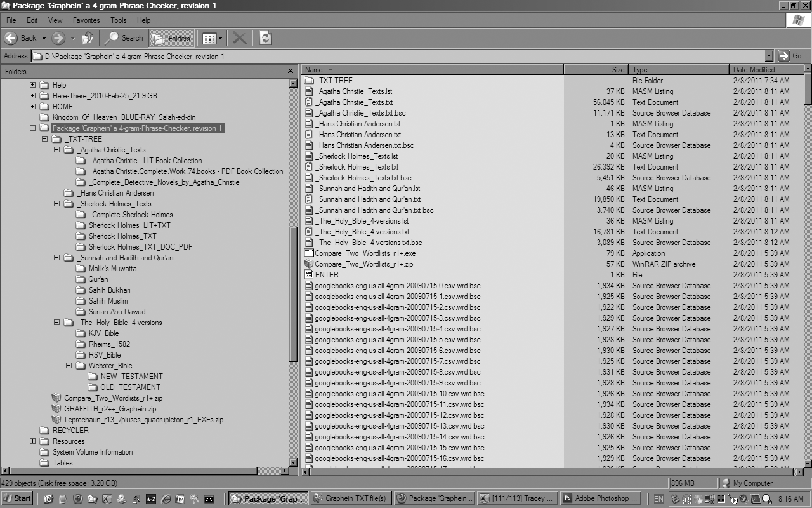Collapse the _Agatha Christie_Texts tree node
Viewport: 812px width, 508px height.
tap(56, 149)
